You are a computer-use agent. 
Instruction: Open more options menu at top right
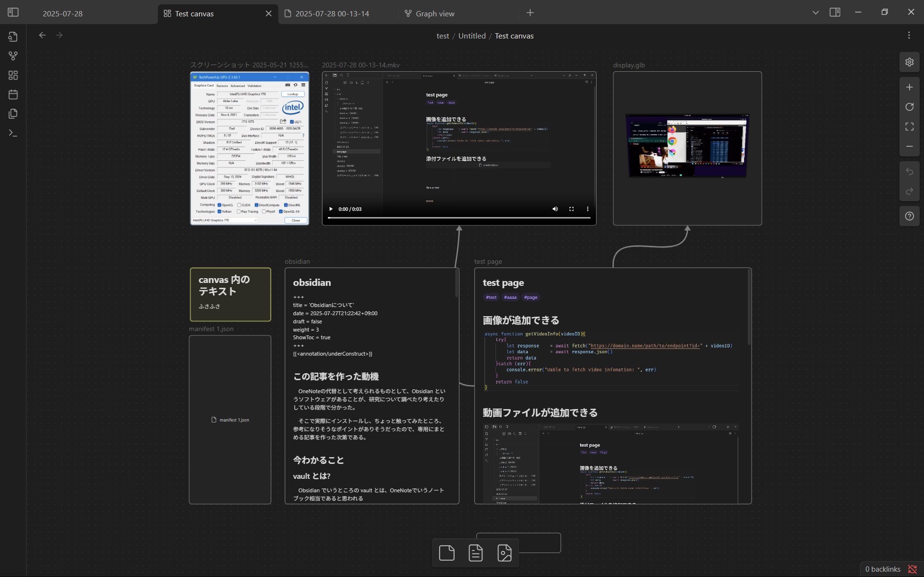(x=909, y=36)
